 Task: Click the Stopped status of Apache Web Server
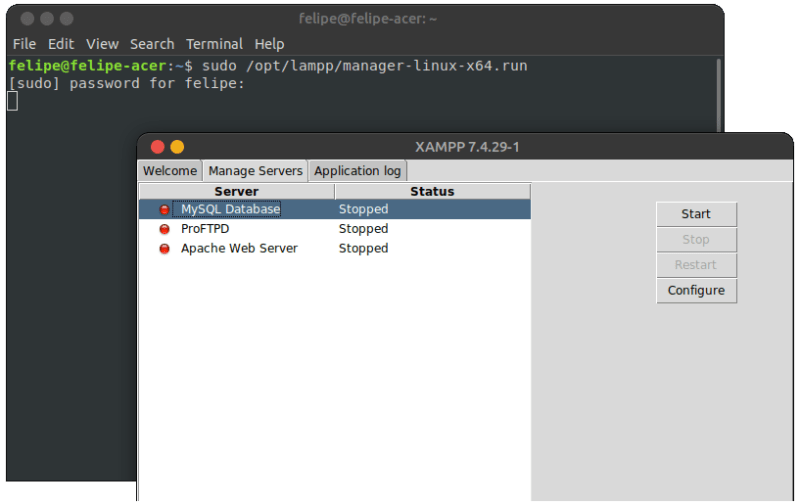[363, 248]
